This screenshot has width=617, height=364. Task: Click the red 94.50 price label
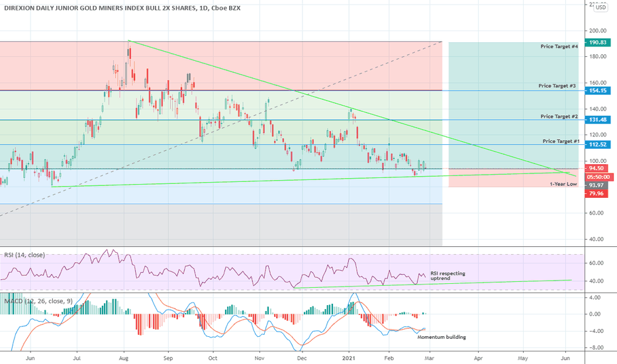(x=596, y=168)
